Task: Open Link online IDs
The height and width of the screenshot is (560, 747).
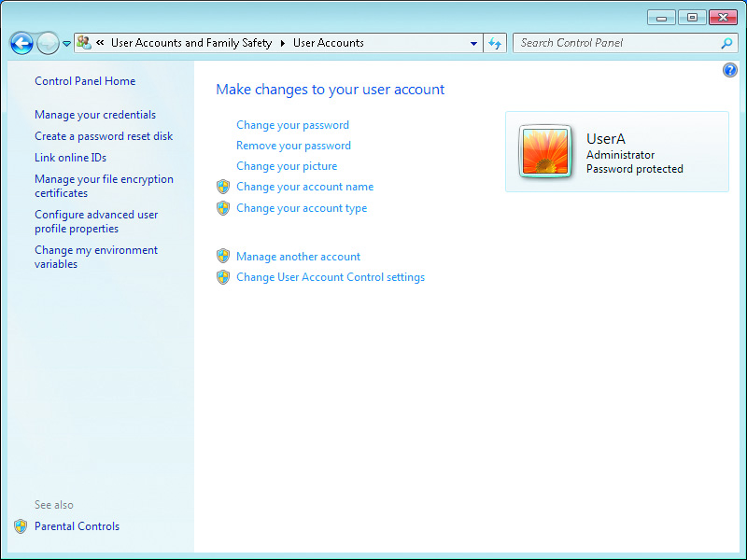Action: (x=71, y=158)
